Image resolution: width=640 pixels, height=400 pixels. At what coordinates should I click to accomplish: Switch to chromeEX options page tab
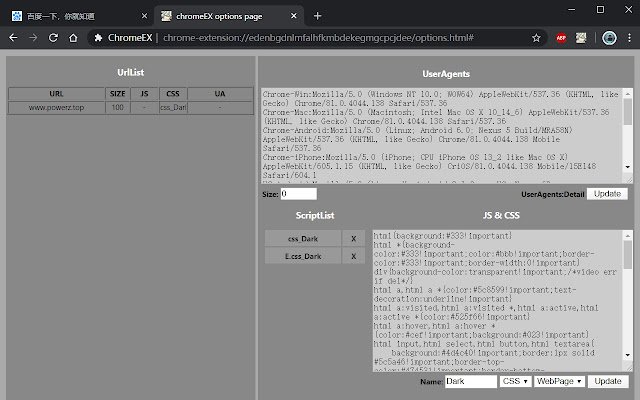tap(229, 16)
